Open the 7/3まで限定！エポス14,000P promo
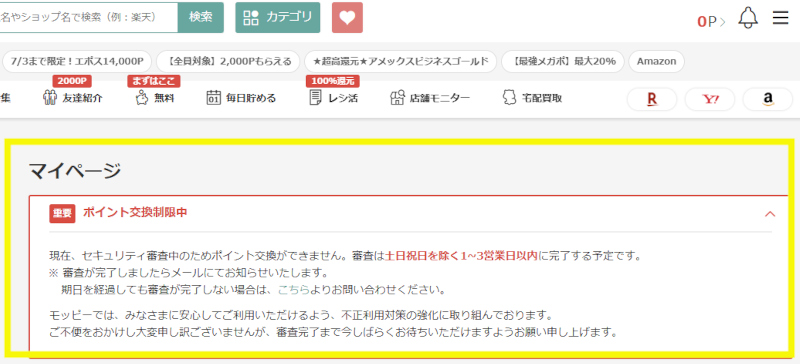The image size is (800, 364). [x=77, y=62]
